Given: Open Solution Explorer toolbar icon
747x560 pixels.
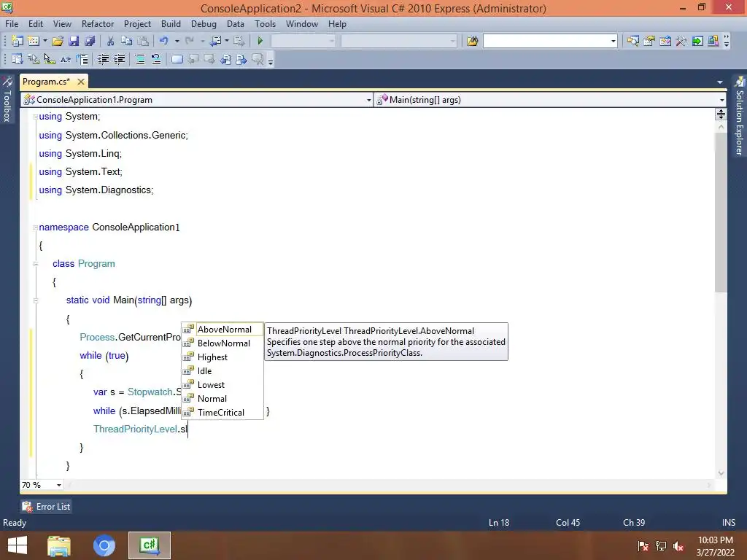Looking at the screenshot, I should tap(632, 41).
